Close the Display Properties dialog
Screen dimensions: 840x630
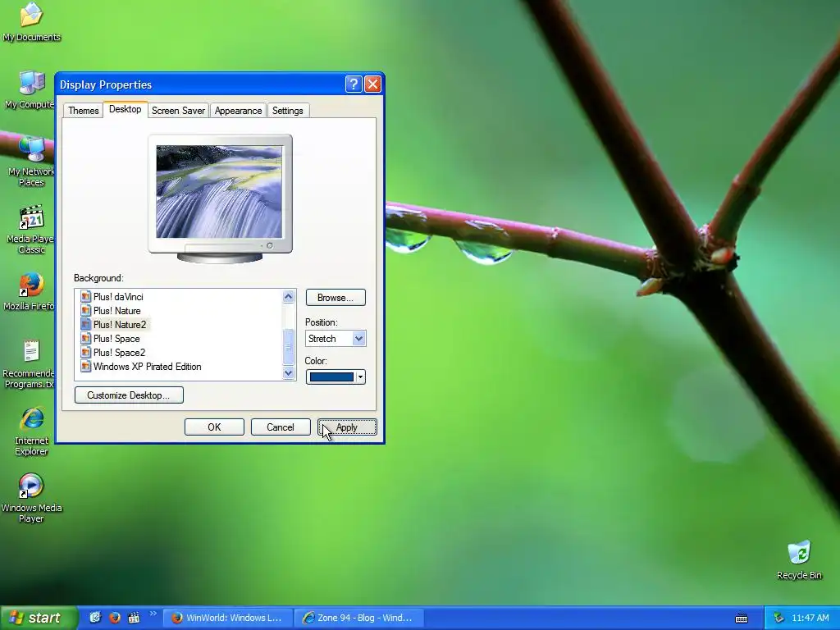[x=372, y=84]
